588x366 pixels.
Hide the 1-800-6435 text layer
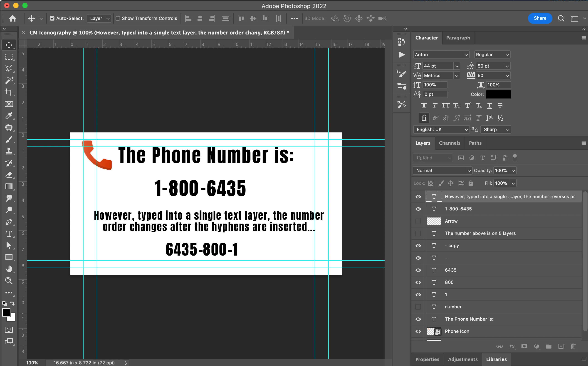(418, 209)
